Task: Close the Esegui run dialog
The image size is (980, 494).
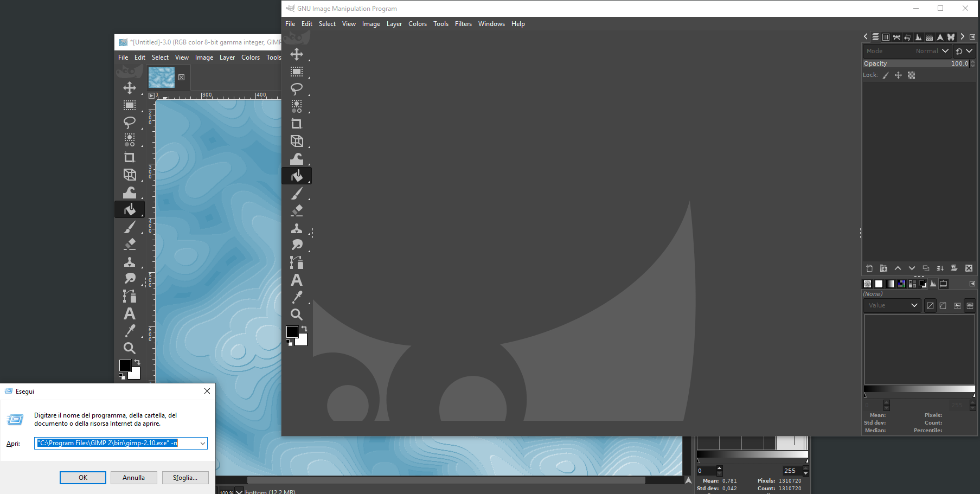Action: [207, 391]
